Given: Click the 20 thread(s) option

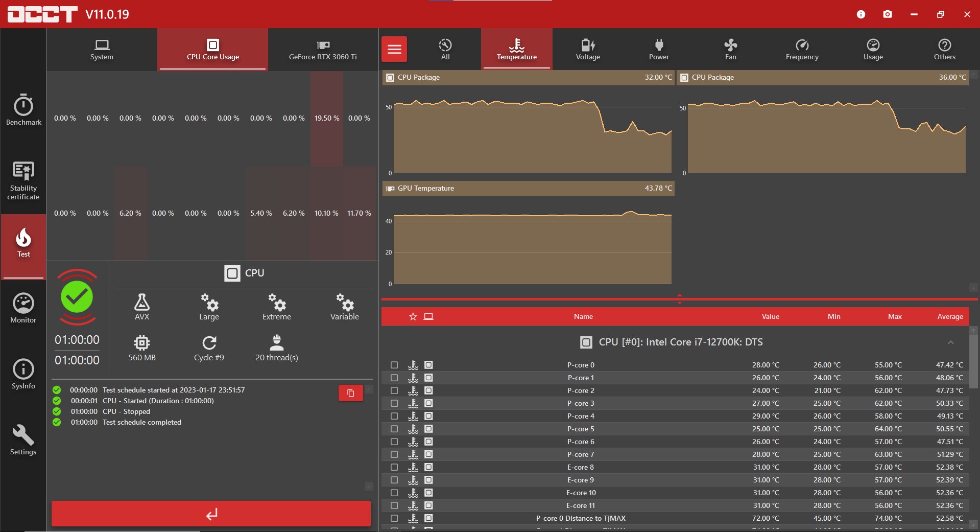Looking at the screenshot, I should pos(277,348).
